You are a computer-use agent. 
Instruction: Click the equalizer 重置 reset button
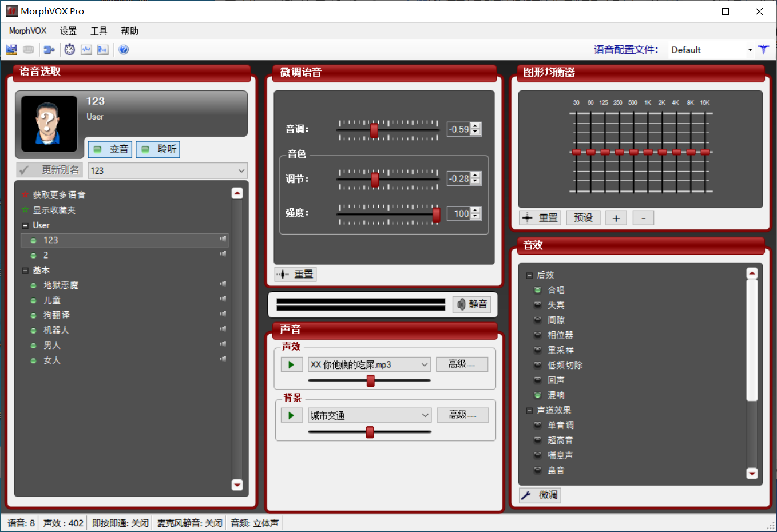[x=540, y=218]
